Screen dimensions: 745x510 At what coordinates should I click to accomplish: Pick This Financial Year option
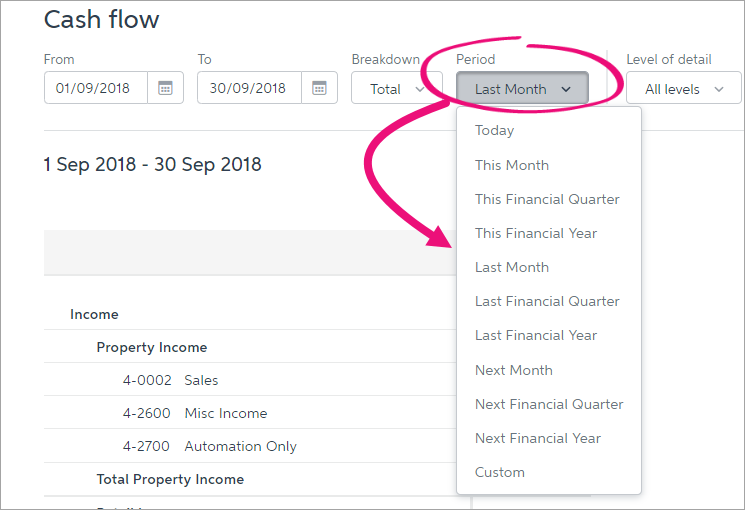tap(536, 233)
